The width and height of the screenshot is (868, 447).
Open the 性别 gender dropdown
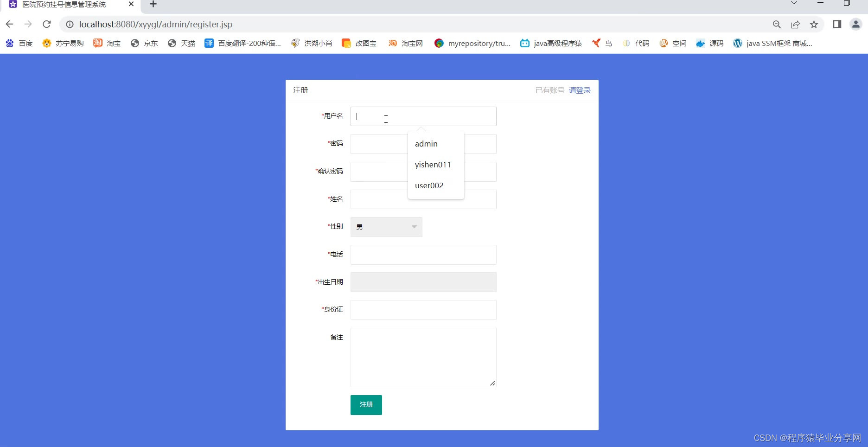386,227
